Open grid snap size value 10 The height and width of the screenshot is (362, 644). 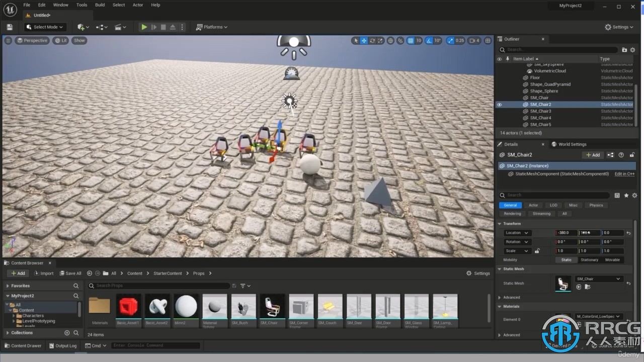click(419, 41)
